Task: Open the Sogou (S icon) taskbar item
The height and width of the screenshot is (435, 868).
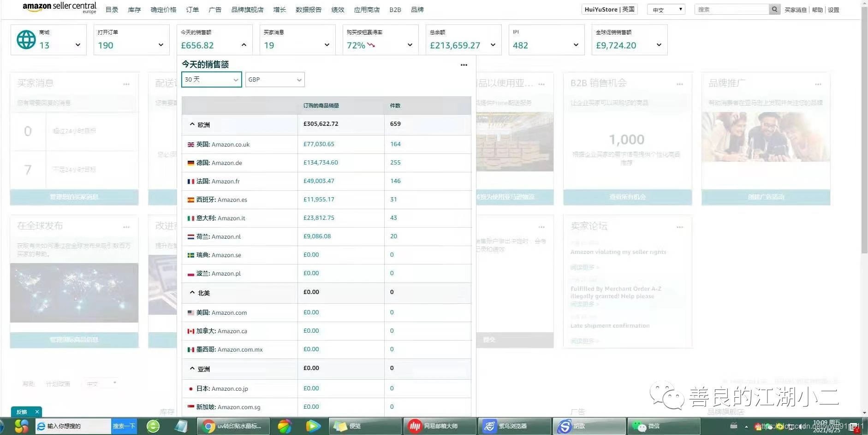Action: coord(589,426)
